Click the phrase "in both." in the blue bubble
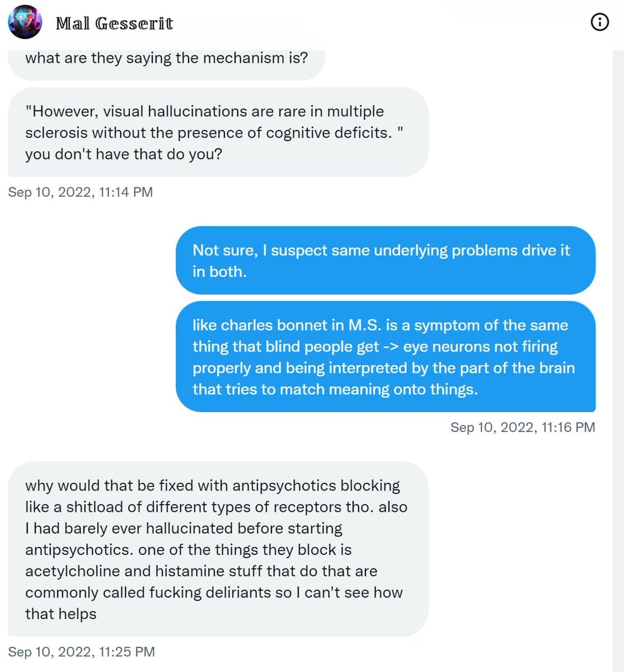This screenshot has width=624, height=672. point(219,272)
